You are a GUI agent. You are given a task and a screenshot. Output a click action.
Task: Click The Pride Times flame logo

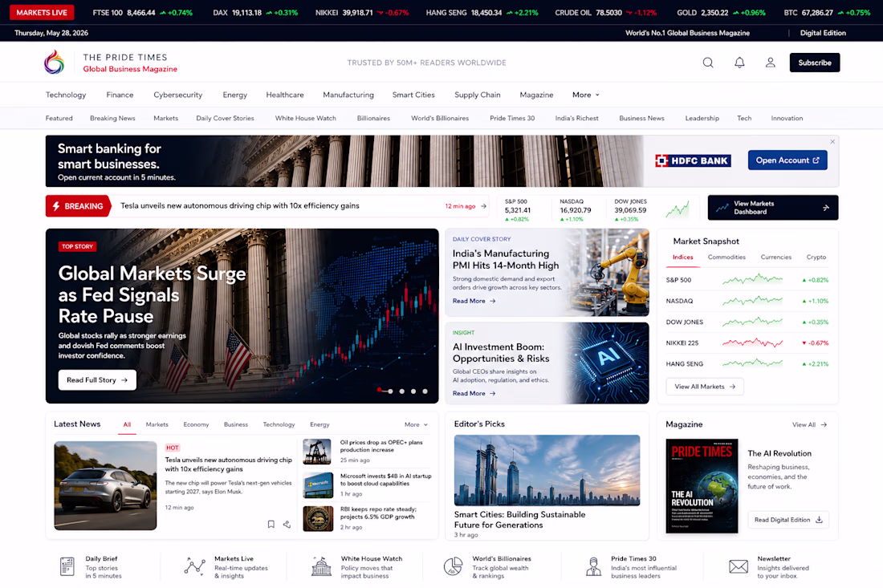click(x=55, y=62)
